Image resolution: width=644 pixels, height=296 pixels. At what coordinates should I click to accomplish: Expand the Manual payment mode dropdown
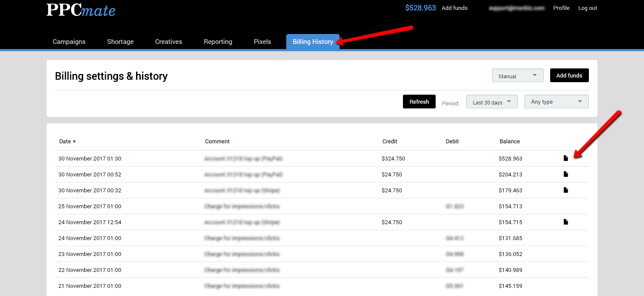point(517,76)
